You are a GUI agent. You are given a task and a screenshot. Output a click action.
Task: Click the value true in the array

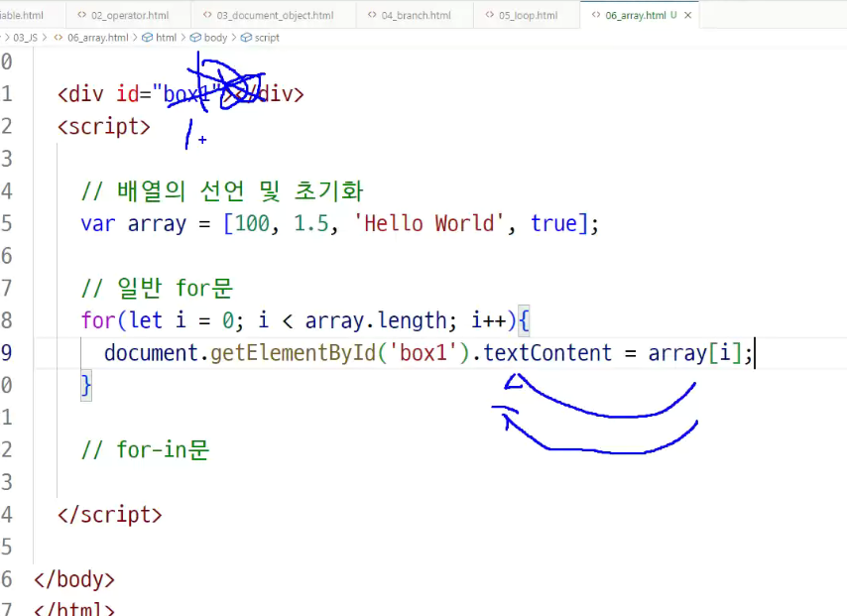pyautogui.click(x=553, y=223)
